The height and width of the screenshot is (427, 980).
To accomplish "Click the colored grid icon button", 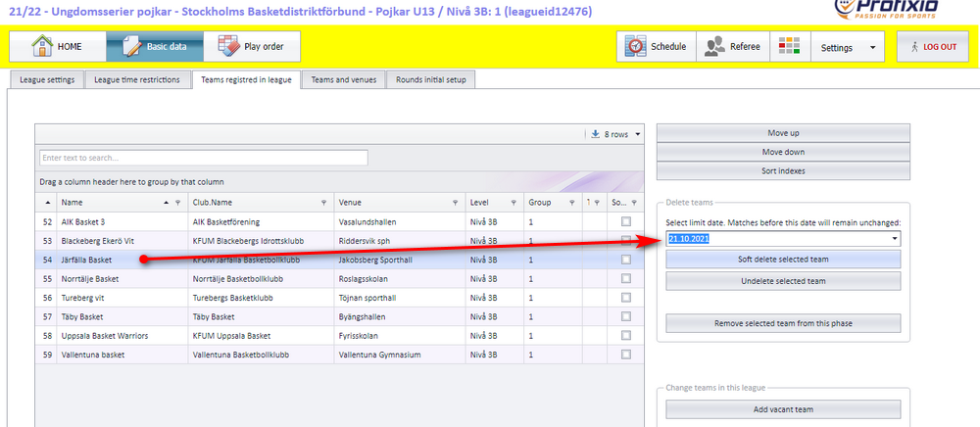I will pyautogui.click(x=790, y=47).
